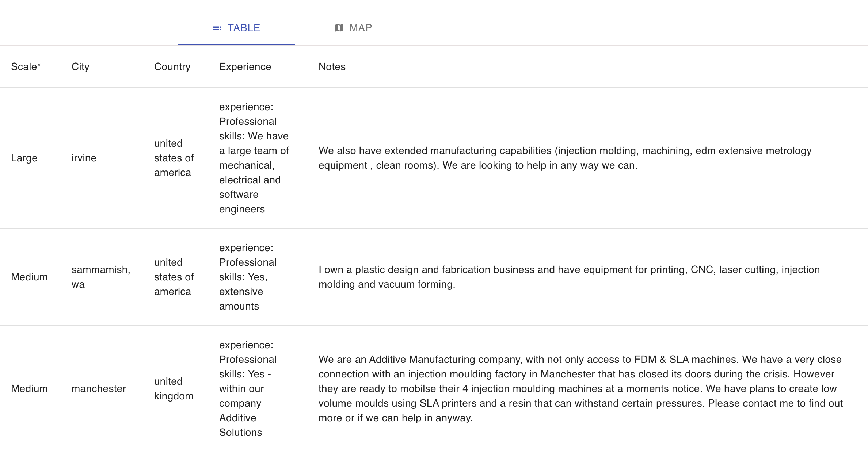Click the City column header
The height and width of the screenshot is (449, 868).
(80, 66)
